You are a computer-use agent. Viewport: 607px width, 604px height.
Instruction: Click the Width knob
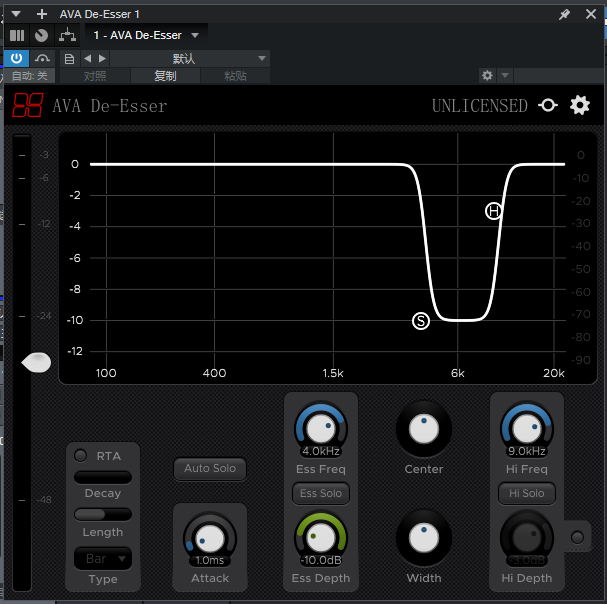424,538
